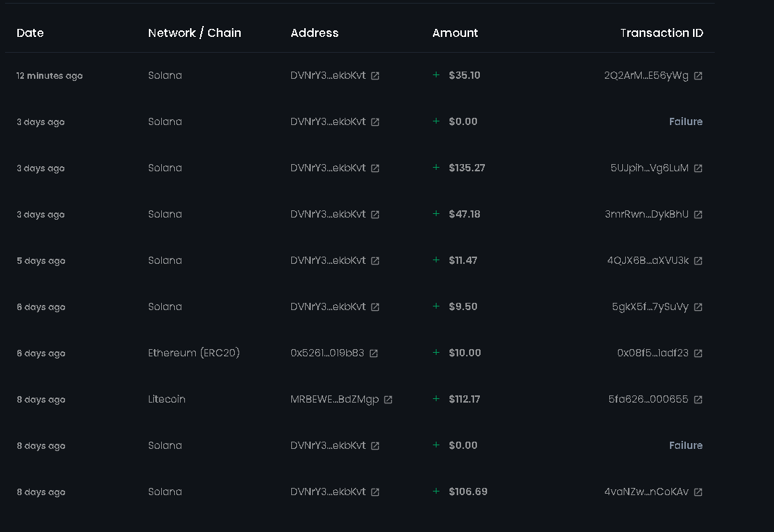774x532 pixels.
Task: Click transaction ID 3mrRwn...DykBhU
Action: coord(647,214)
